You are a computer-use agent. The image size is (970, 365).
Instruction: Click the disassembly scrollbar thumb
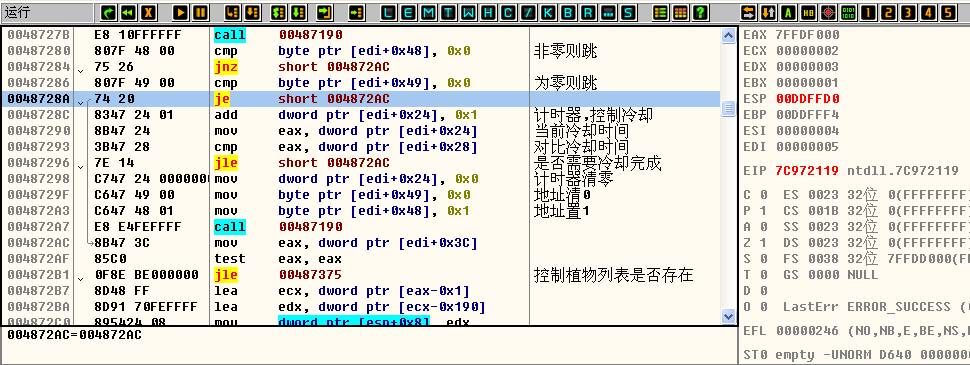[x=728, y=109]
